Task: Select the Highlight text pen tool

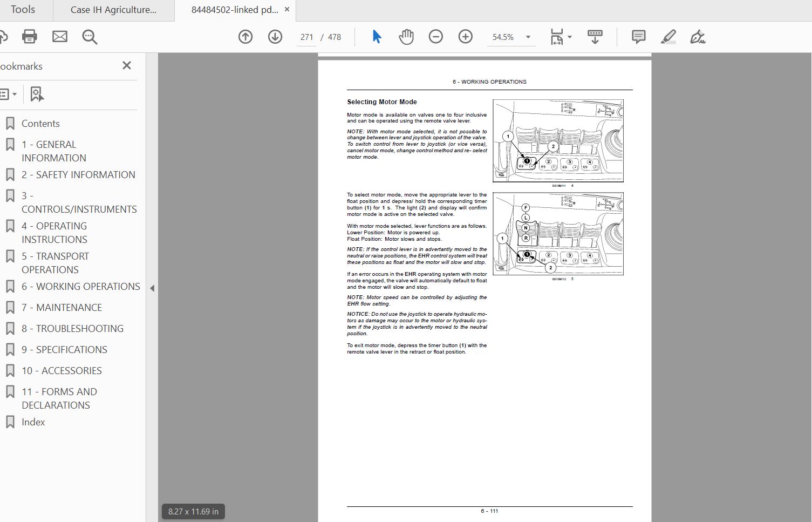Action: [668, 37]
